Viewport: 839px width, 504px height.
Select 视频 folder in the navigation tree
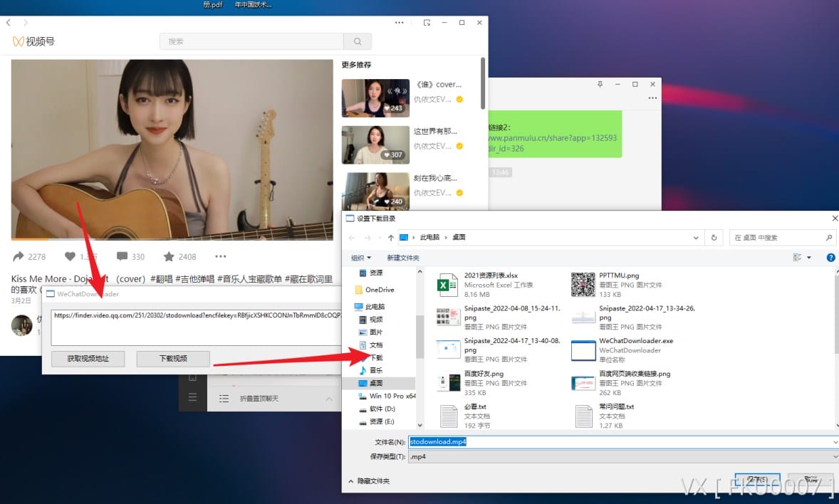click(375, 320)
